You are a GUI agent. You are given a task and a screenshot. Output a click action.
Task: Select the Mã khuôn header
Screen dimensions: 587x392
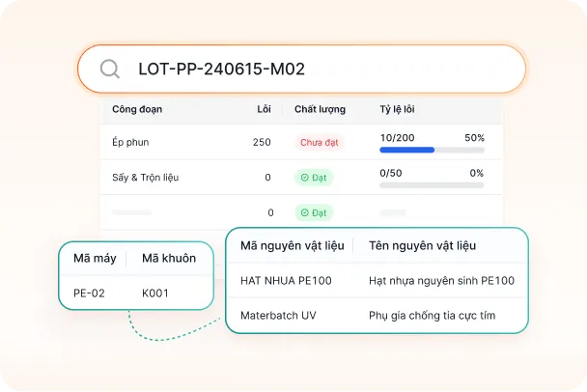[169, 259]
